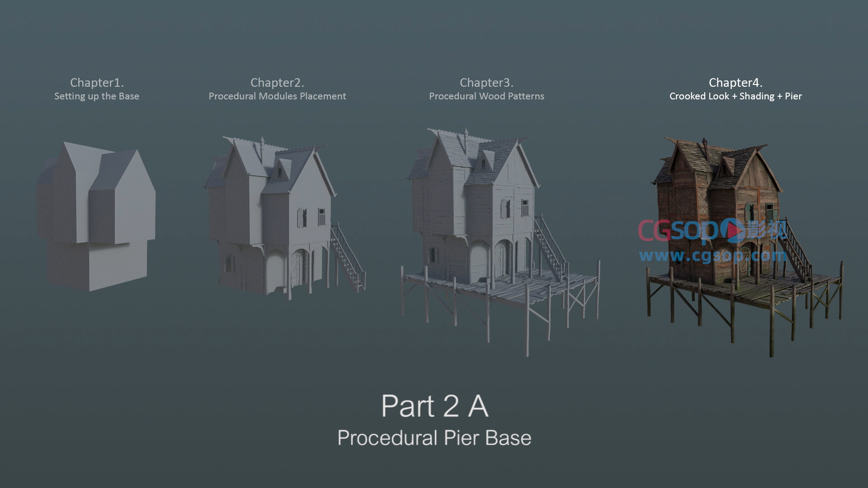
Task: Select the Chapter3. heading
Action: coord(486,83)
